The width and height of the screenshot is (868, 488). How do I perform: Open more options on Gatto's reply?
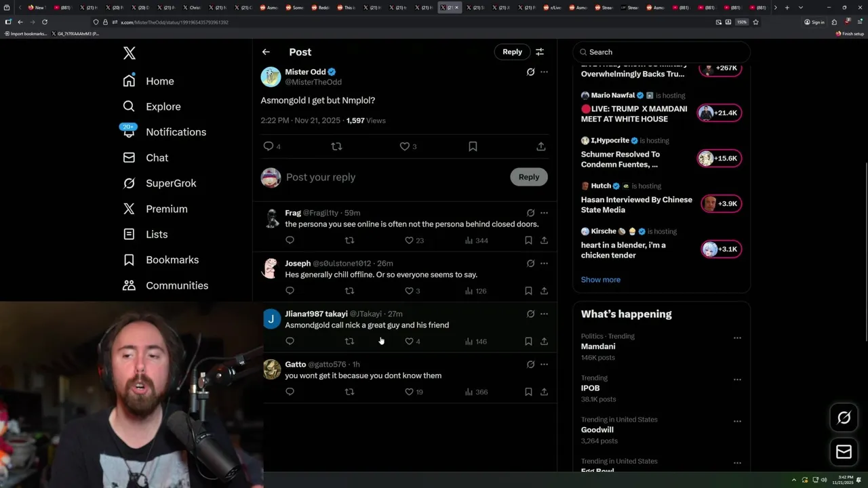[544, 364]
